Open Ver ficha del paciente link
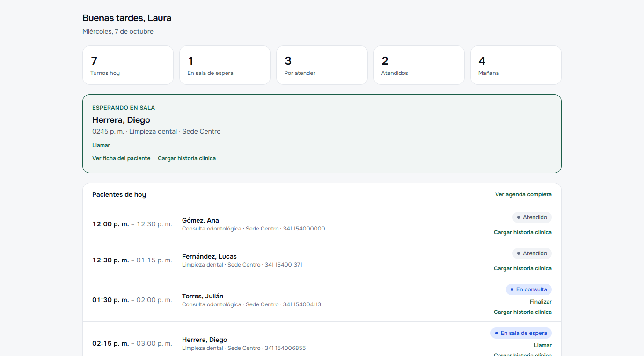This screenshot has height=356, width=644. (x=121, y=158)
